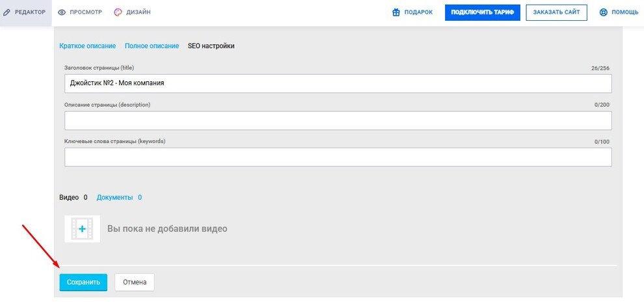The height and width of the screenshot is (303, 644).
Task: Focus the Заголовок страницы title field
Action: (x=338, y=83)
